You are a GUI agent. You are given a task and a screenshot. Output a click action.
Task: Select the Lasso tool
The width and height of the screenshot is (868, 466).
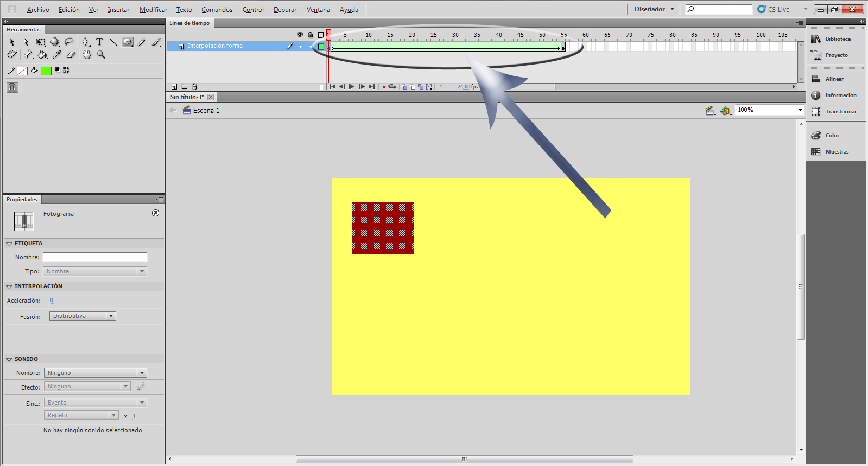point(69,42)
